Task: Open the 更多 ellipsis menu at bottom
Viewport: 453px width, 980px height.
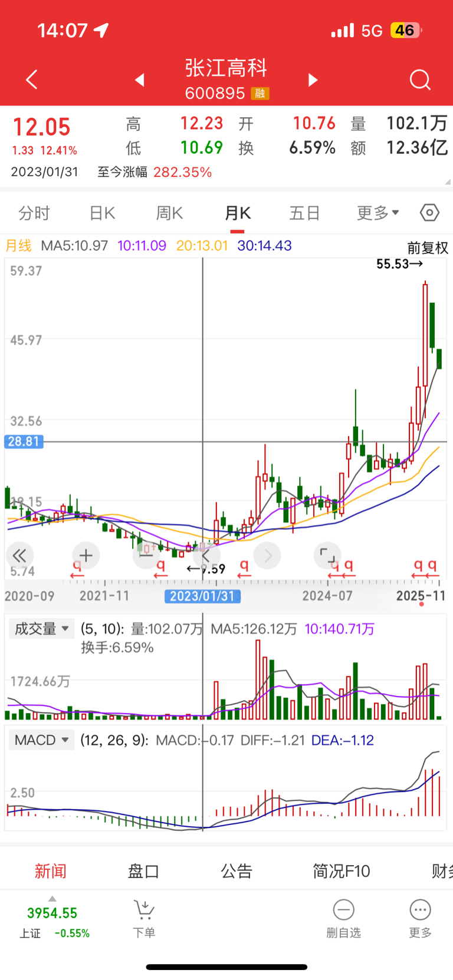Action: 420,918
